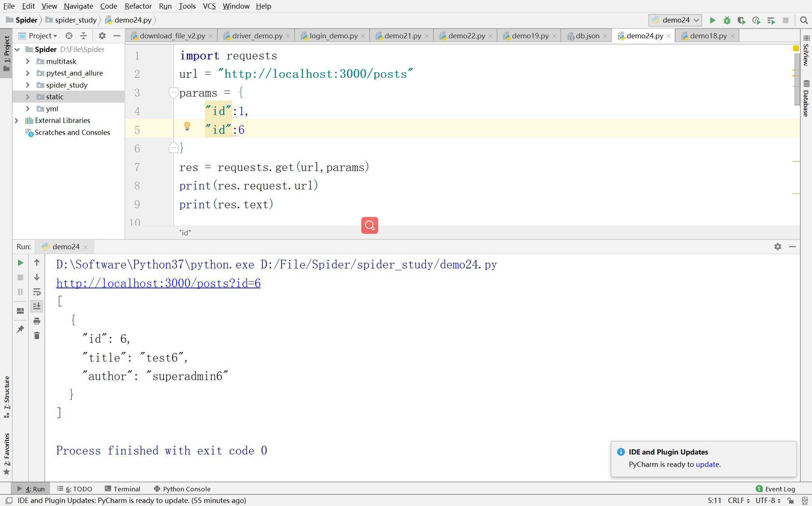Screen dimensions: 812x506
Task: Open the Event Log
Action: click(775, 489)
